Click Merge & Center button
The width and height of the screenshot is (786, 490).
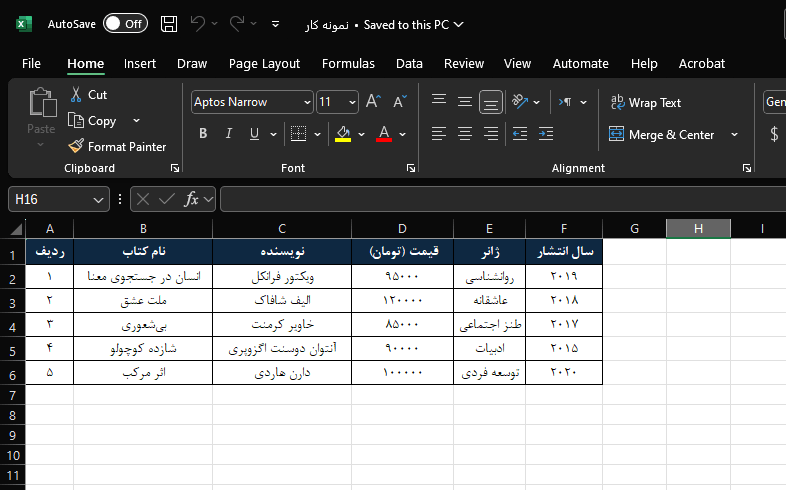point(662,135)
